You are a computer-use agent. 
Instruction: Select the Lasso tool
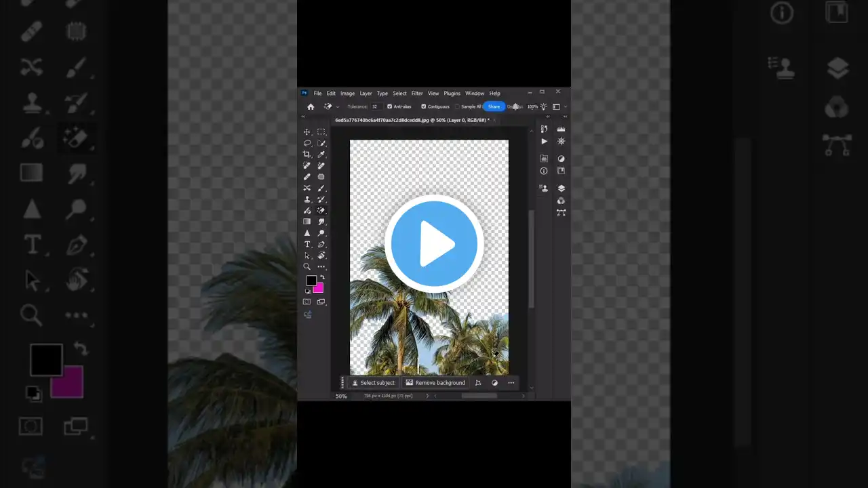307,143
